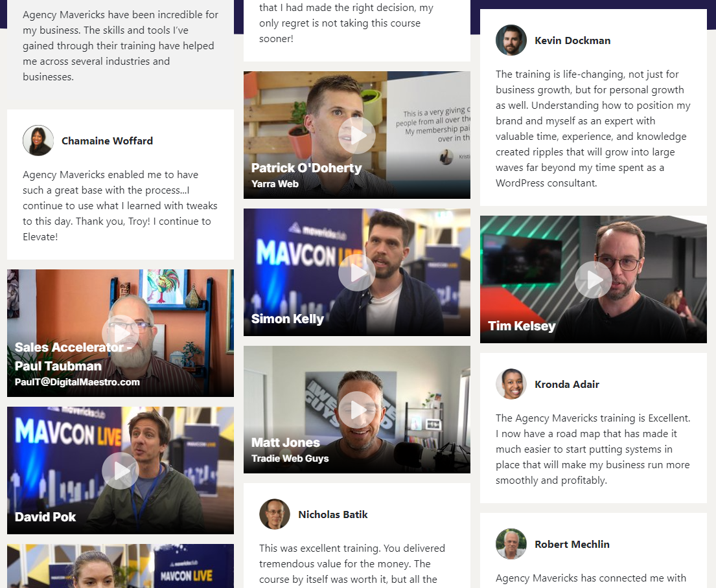
Task: Play Simon Kelly's MAVCON Live video
Action: coord(356,273)
